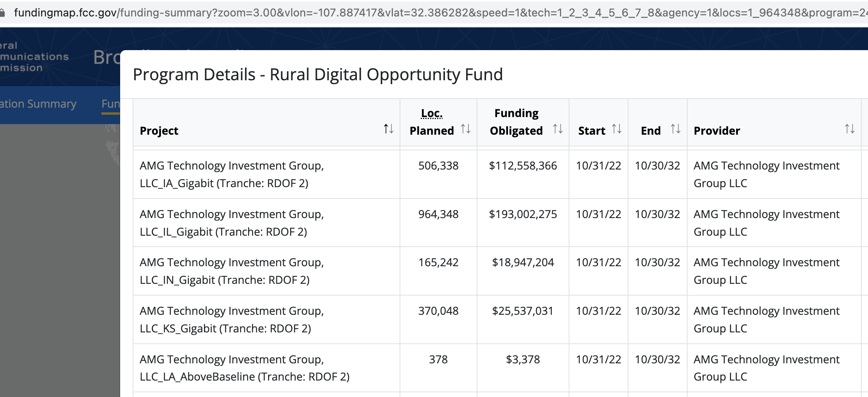Screen dimensions: 868x397
Task: Click the End column header label
Action: coord(651,131)
